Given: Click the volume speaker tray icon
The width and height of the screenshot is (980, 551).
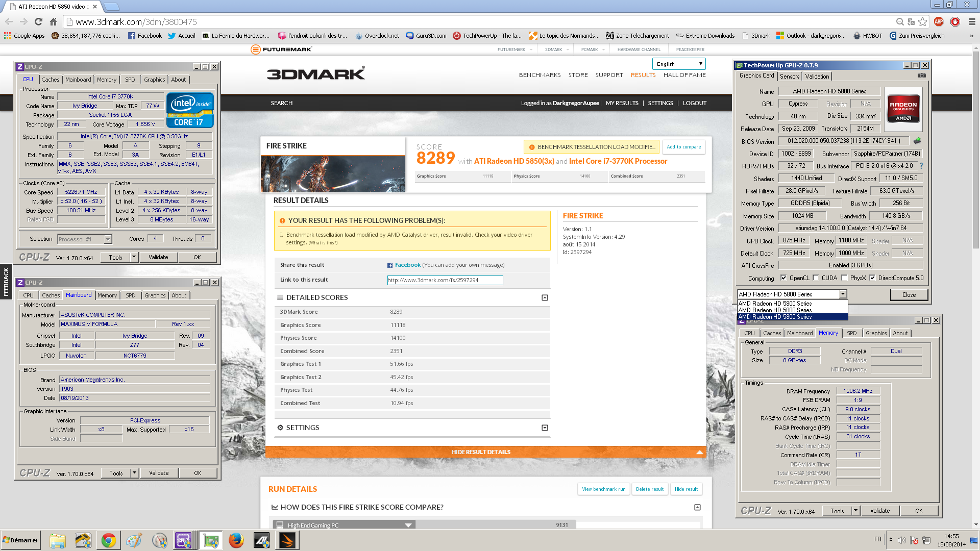Looking at the screenshot, I should [x=902, y=540].
